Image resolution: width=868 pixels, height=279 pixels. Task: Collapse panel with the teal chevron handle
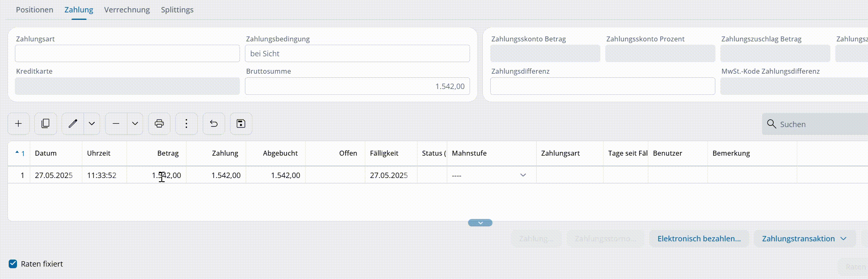(480, 223)
